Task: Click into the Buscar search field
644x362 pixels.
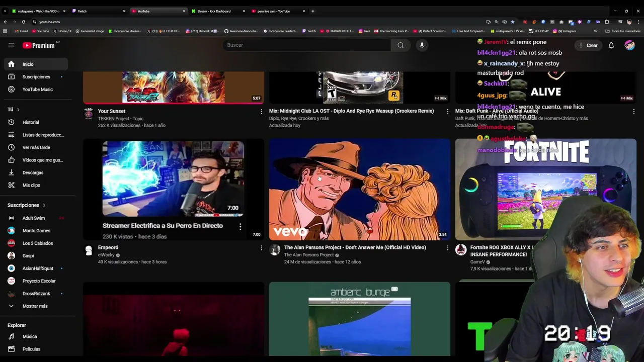Action: 307,45
